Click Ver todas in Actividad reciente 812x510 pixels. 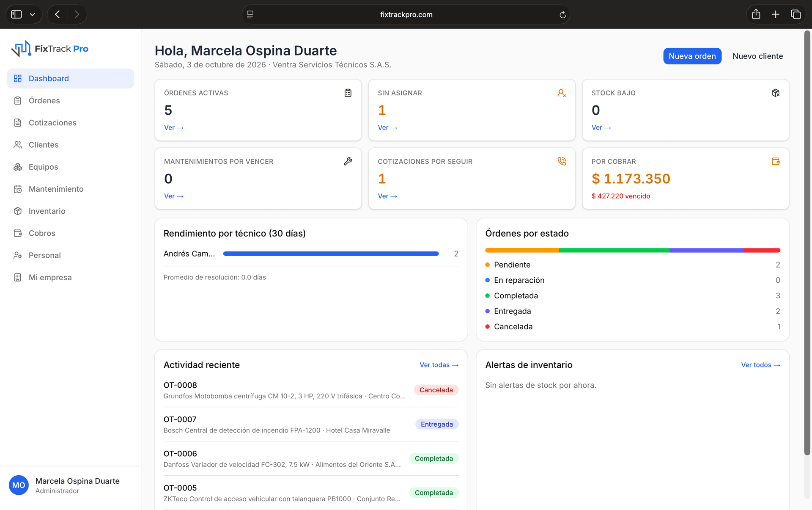tap(439, 365)
